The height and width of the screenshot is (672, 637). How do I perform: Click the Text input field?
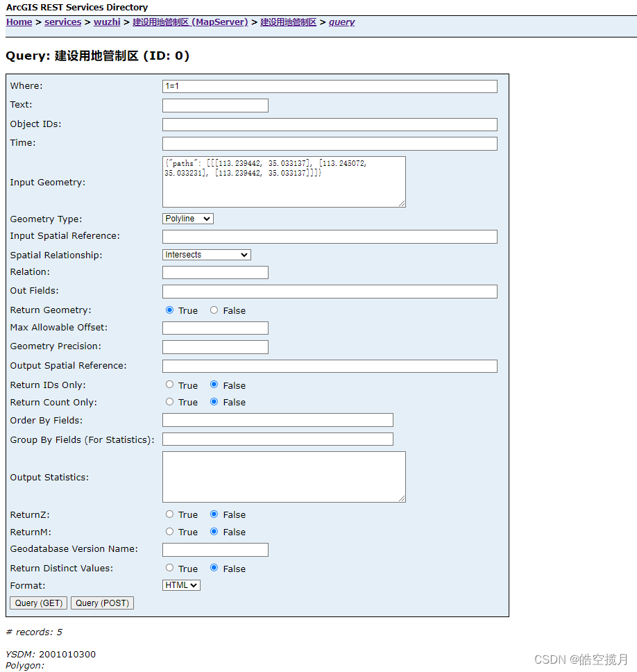click(x=215, y=106)
